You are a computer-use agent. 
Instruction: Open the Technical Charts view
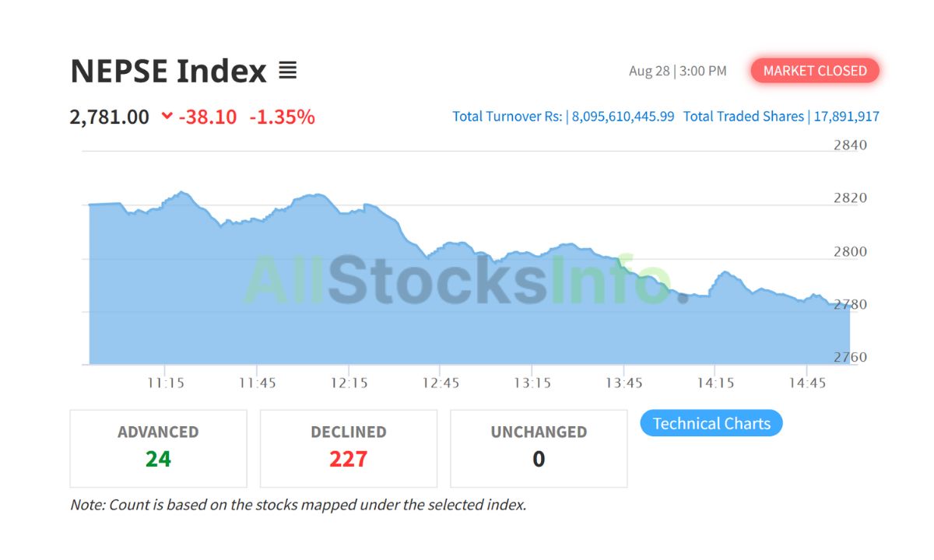(711, 423)
